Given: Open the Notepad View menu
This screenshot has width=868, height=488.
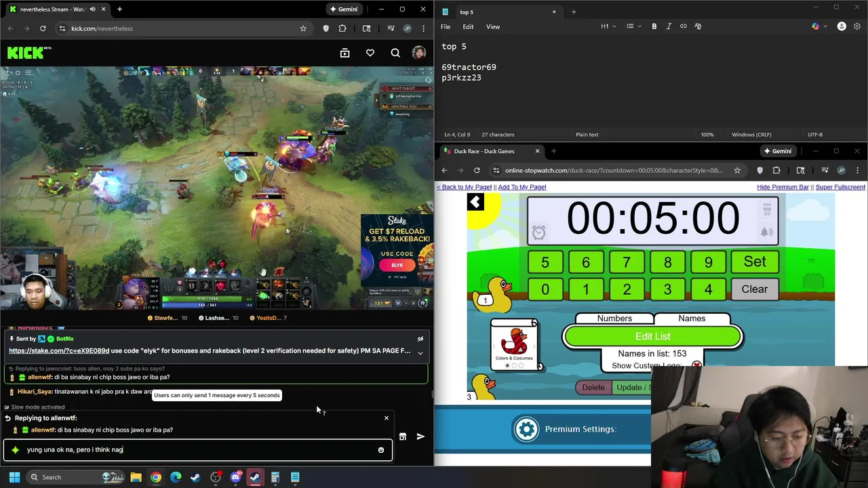Looking at the screenshot, I should point(493,26).
